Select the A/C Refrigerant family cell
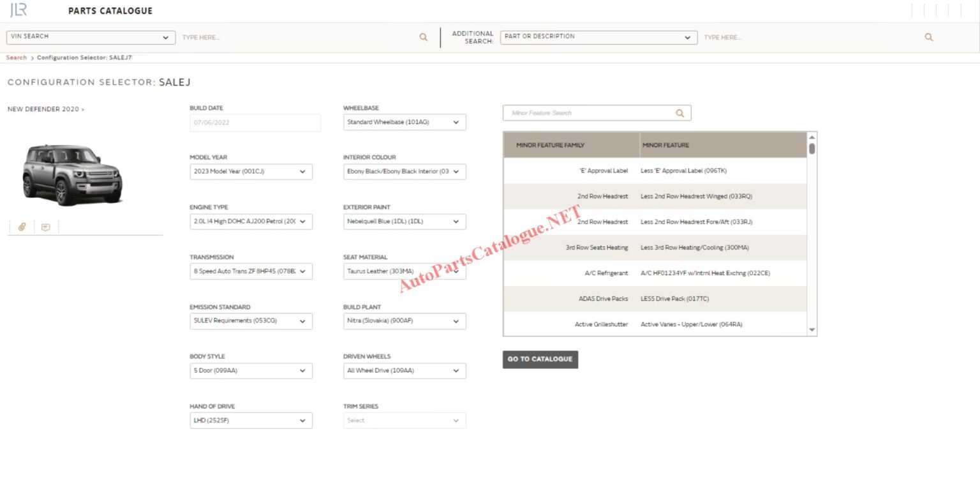 pos(607,273)
